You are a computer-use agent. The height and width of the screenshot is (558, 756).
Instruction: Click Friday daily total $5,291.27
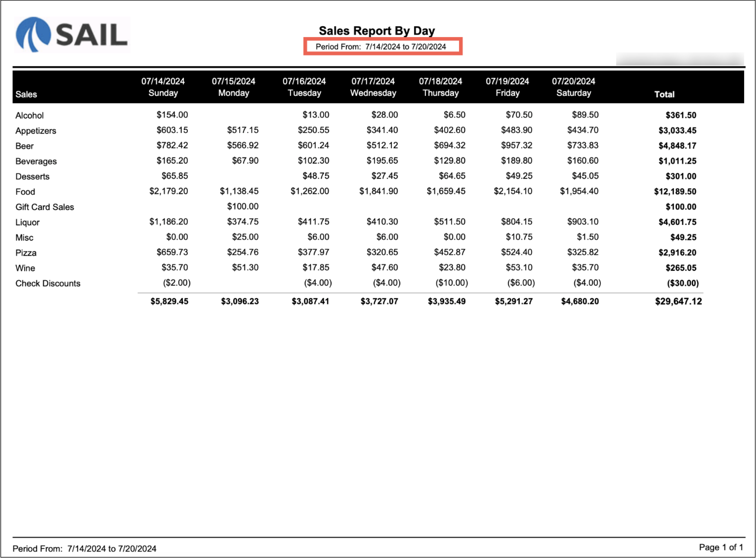point(514,301)
